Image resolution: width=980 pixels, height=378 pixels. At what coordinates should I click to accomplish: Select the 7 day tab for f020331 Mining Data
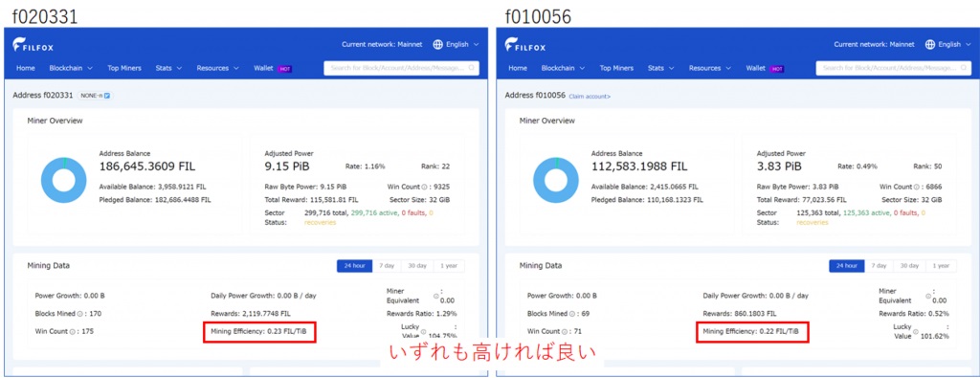coord(387,265)
